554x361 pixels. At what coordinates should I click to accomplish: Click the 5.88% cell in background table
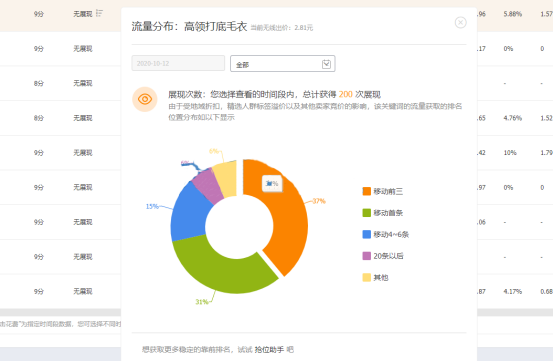(x=513, y=14)
